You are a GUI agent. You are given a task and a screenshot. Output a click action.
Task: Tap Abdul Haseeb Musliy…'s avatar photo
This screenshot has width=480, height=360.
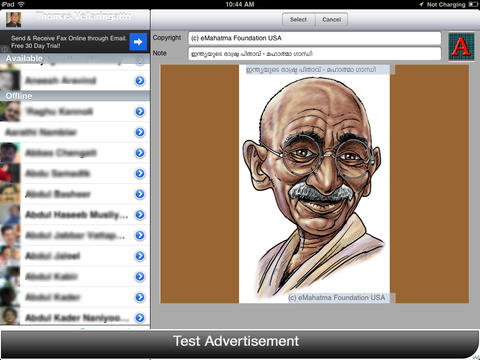coord(10,215)
